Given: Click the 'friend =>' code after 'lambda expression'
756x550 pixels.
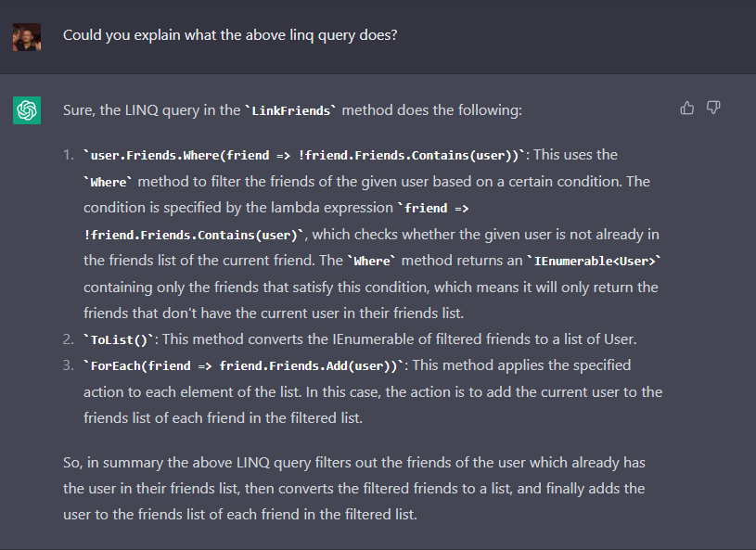Looking at the screenshot, I should [433, 209].
